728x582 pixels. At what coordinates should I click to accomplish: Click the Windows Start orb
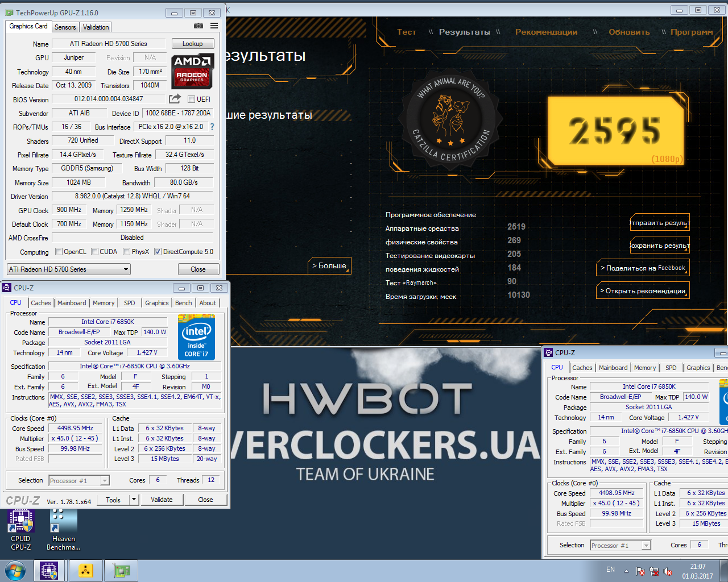(x=15, y=571)
